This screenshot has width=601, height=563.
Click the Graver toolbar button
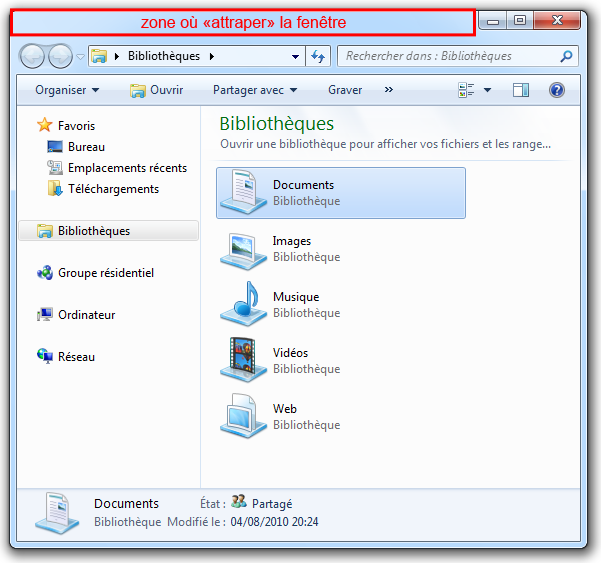(345, 90)
